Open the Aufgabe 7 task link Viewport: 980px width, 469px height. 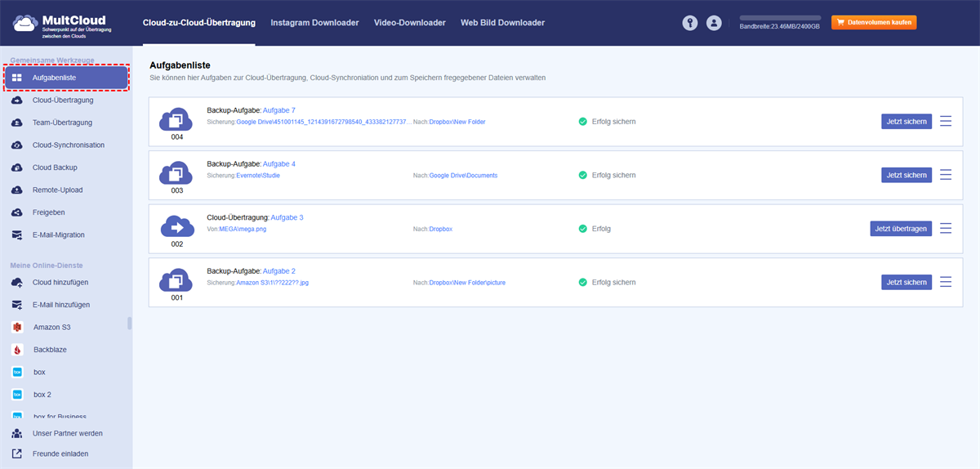[279, 110]
